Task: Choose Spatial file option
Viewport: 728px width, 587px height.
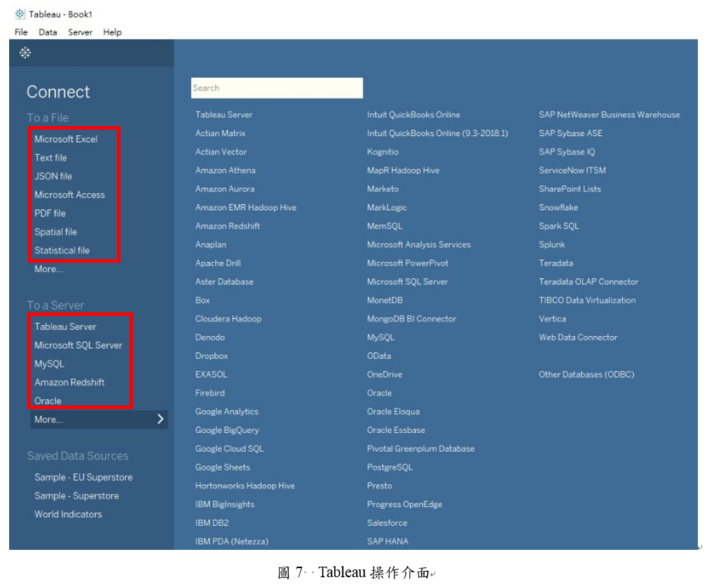Action: pos(56,232)
